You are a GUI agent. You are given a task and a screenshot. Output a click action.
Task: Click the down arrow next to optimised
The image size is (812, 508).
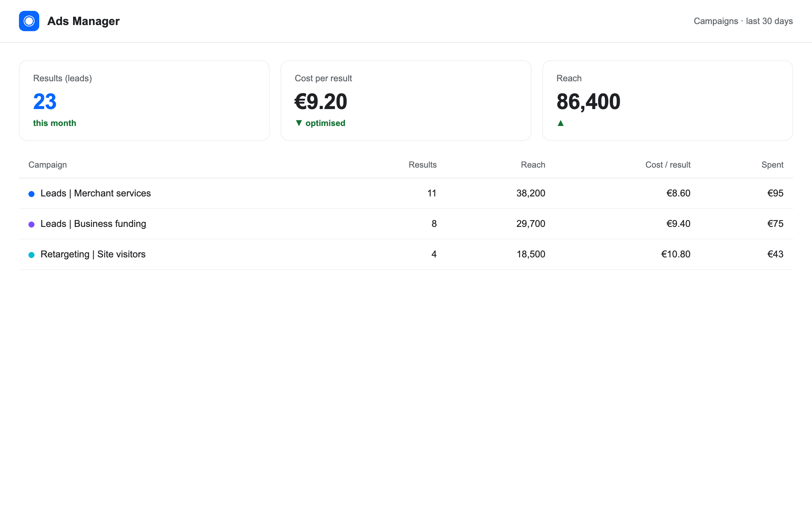click(x=299, y=123)
